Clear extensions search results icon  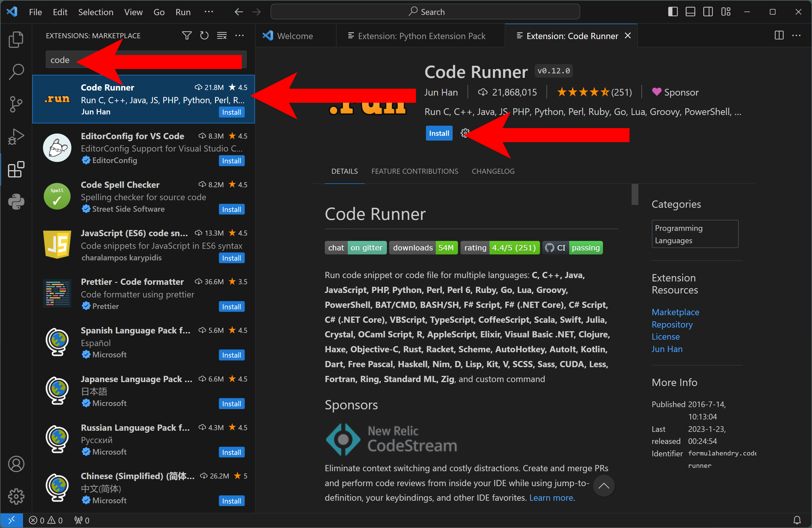pyautogui.click(x=222, y=35)
